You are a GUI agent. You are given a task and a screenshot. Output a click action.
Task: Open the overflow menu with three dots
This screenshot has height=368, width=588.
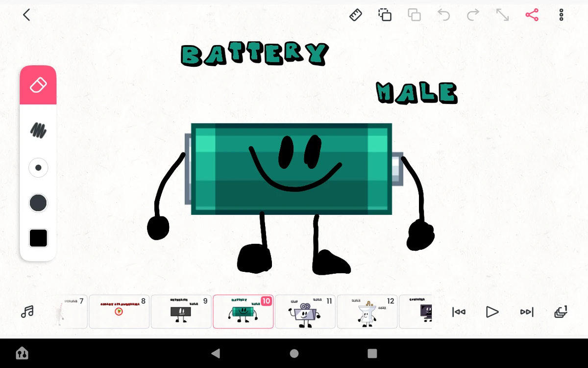(x=561, y=15)
